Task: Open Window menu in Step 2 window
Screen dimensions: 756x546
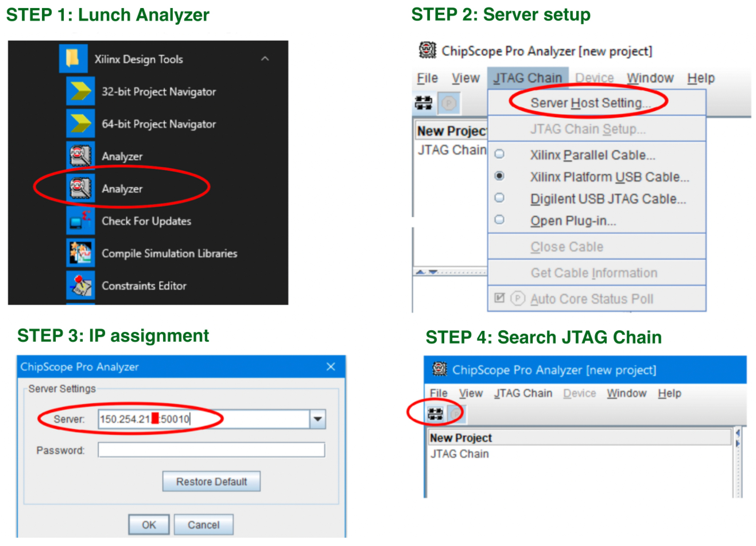Action: pos(650,78)
